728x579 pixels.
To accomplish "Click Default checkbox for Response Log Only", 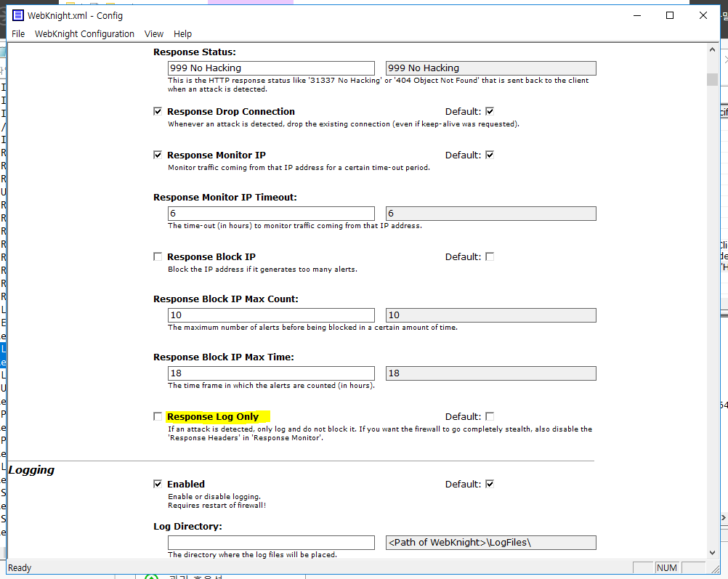I will (x=490, y=416).
